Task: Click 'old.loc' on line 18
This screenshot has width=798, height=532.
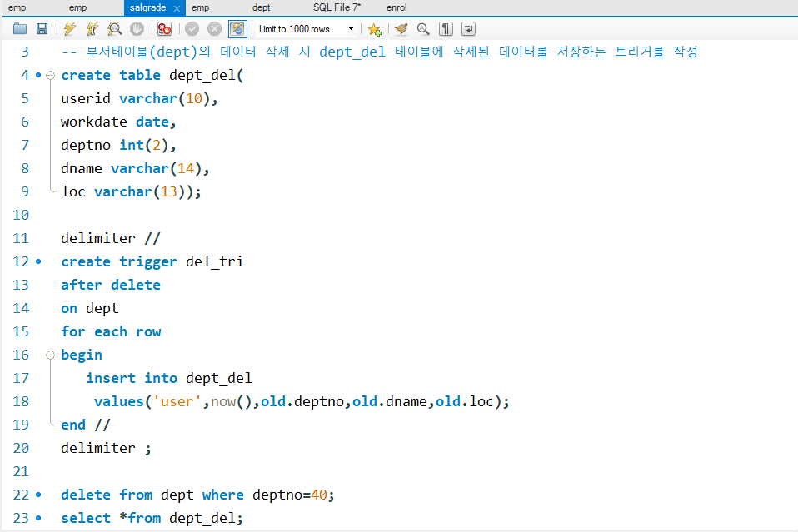Action: pos(465,401)
